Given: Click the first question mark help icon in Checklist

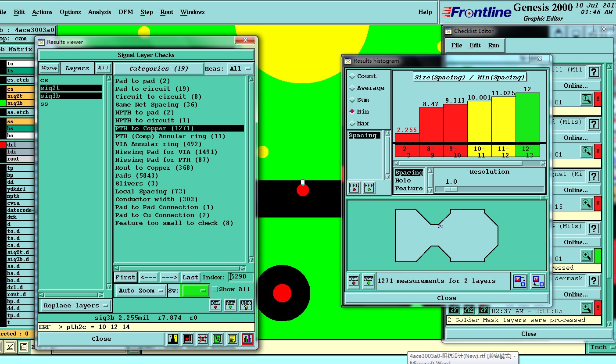Looking at the screenshot, I should [x=594, y=72].
